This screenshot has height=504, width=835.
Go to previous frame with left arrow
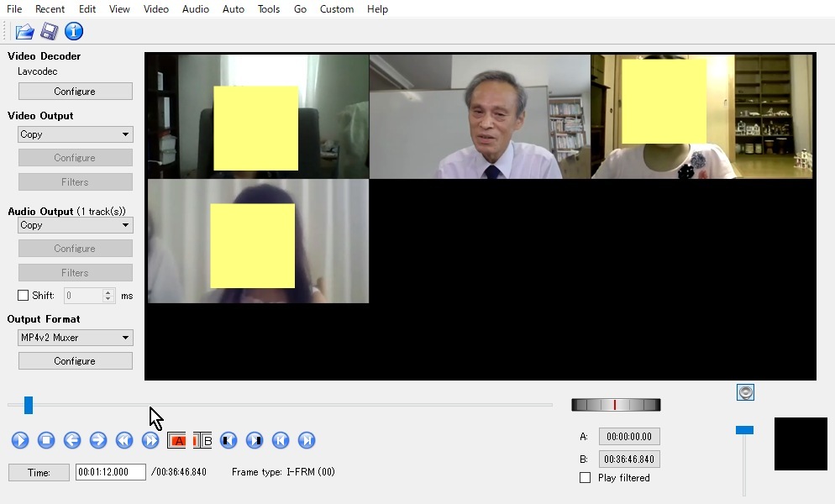pyautogui.click(x=72, y=440)
